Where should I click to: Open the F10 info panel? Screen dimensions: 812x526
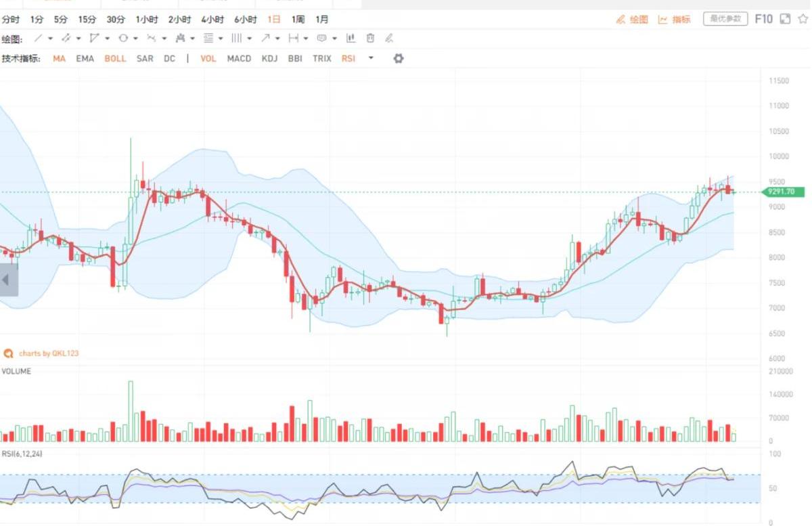coord(763,19)
